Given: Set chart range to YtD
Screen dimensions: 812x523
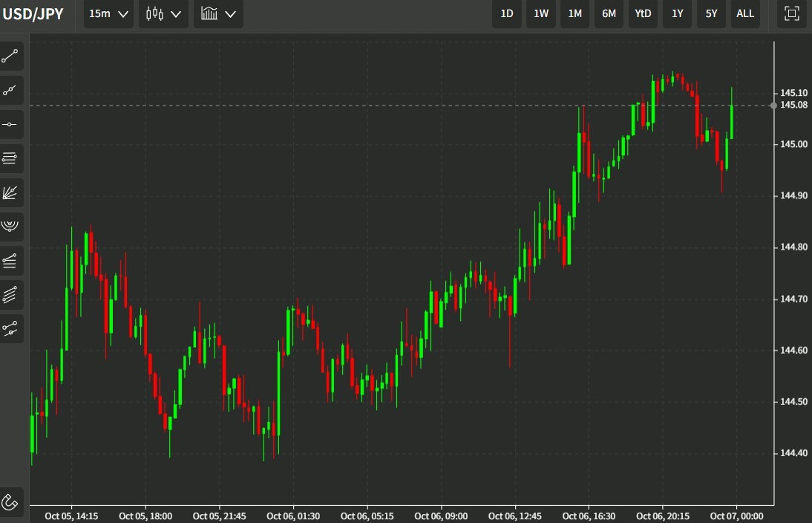Looking at the screenshot, I should tap(643, 14).
